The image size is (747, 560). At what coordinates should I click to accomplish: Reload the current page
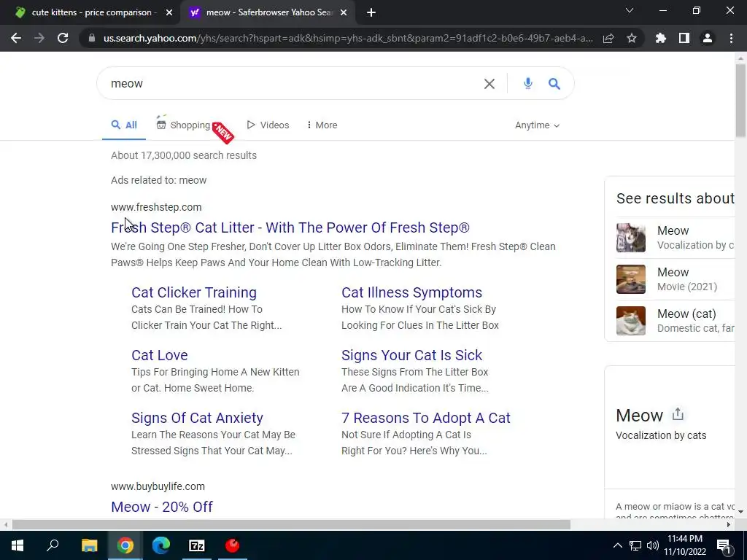point(63,38)
